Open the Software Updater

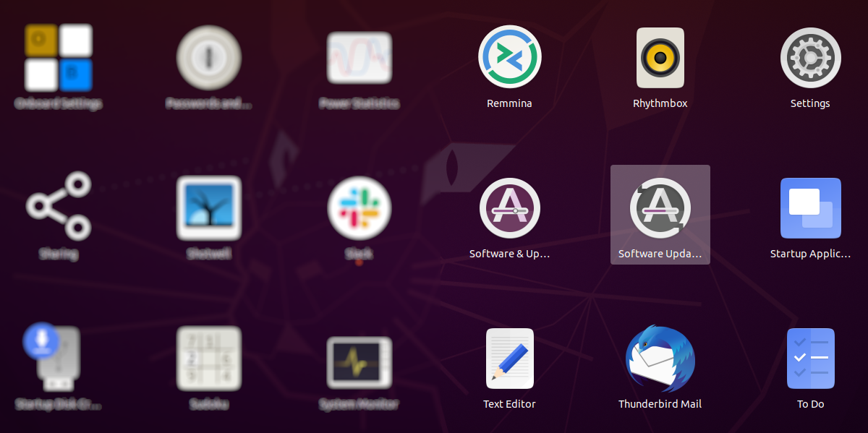660,207
